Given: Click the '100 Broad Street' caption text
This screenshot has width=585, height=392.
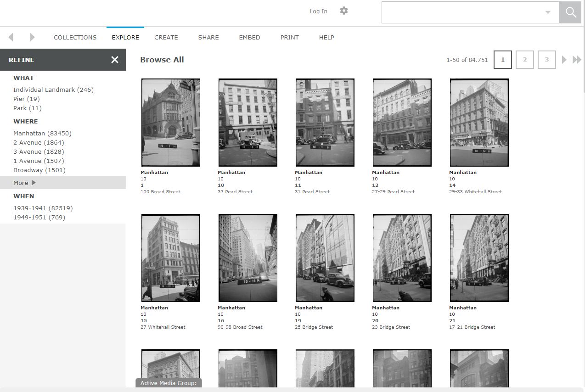Looking at the screenshot, I should tap(160, 192).
